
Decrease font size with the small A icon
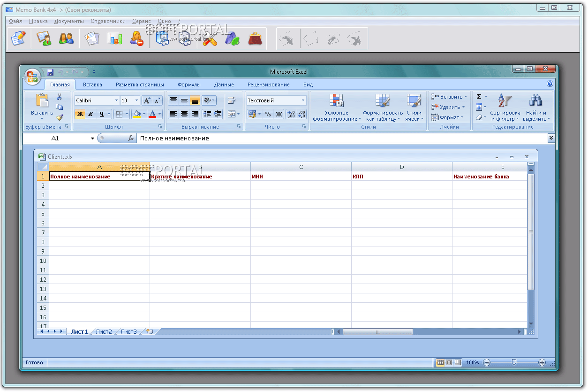tap(157, 100)
